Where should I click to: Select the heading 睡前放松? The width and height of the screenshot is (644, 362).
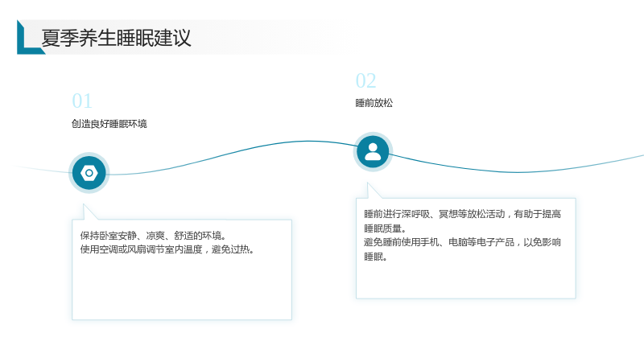point(374,103)
